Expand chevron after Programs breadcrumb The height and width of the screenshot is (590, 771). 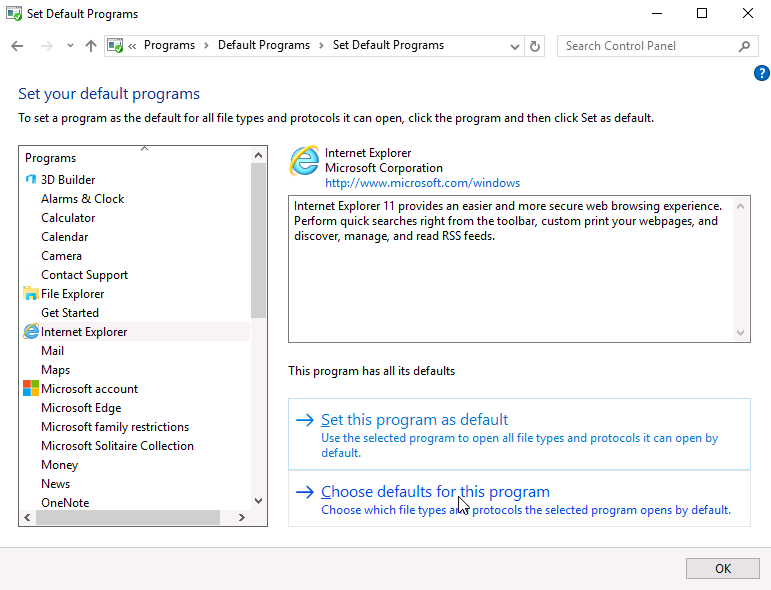(x=207, y=46)
